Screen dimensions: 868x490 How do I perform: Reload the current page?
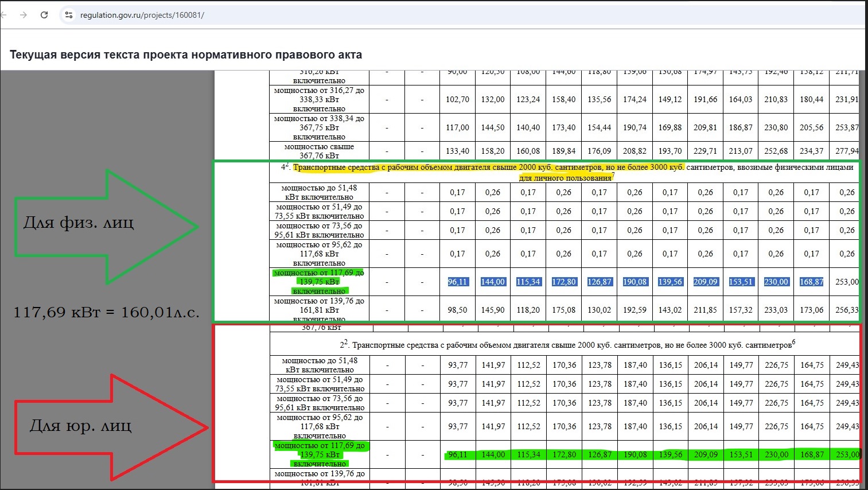point(44,15)
